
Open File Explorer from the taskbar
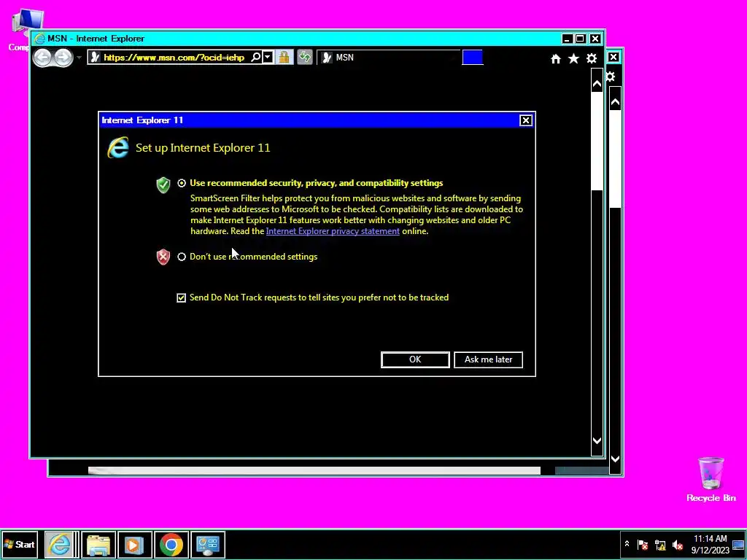[x=98, y=544]
